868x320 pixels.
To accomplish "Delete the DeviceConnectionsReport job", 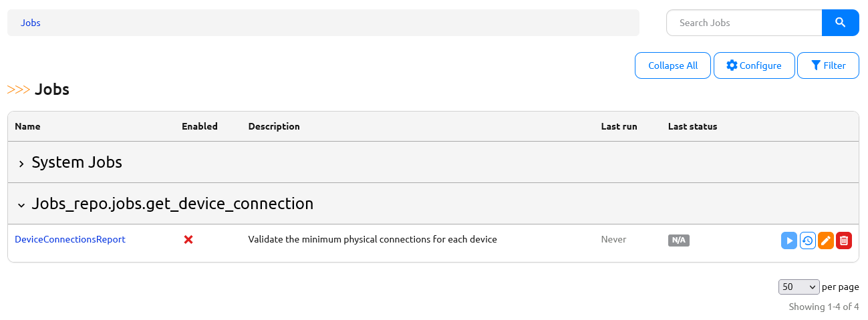I will pyautogui.click(x=844, y=241).
